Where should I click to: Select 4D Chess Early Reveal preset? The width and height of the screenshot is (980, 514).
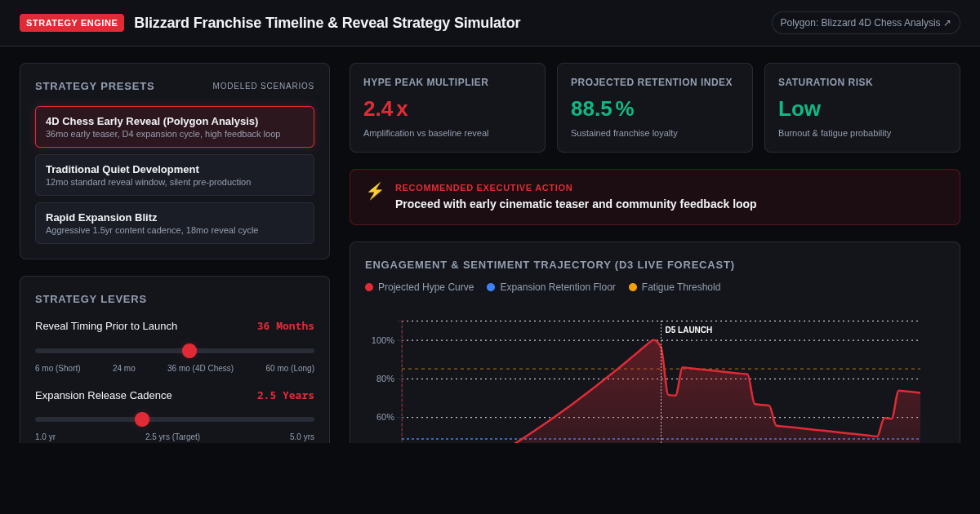click(175, 126)
